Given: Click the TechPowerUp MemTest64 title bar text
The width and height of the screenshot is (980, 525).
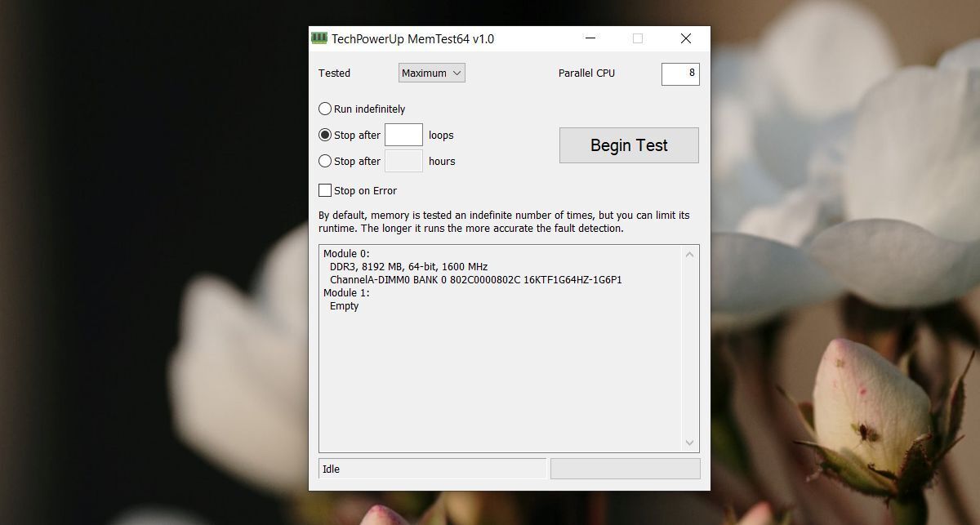Looking at the screenshot, I should coord(412,38).
